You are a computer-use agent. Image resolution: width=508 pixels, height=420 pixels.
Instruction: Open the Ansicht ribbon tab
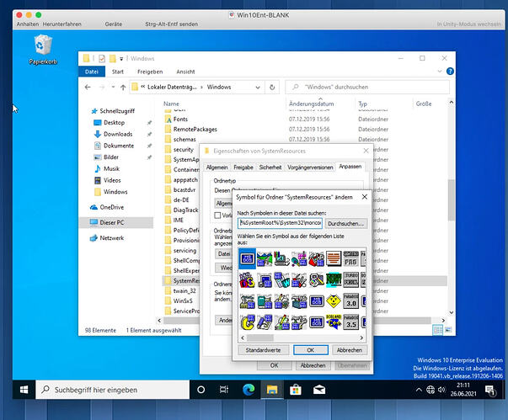pyautogui.click(x=185, y=72)
